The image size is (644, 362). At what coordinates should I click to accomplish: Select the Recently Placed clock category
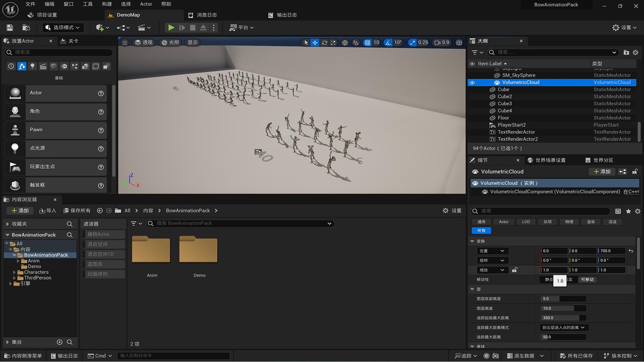(x=11, y=66)
